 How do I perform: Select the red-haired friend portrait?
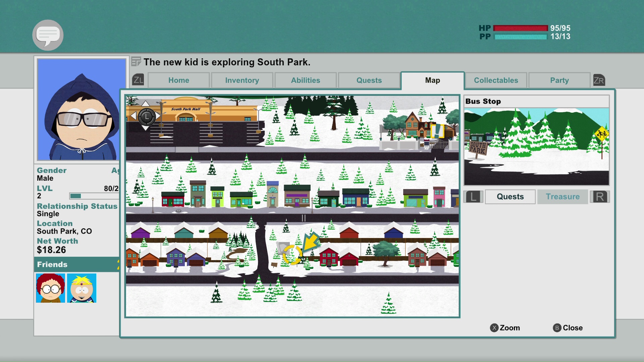click(x=50, y=288)
